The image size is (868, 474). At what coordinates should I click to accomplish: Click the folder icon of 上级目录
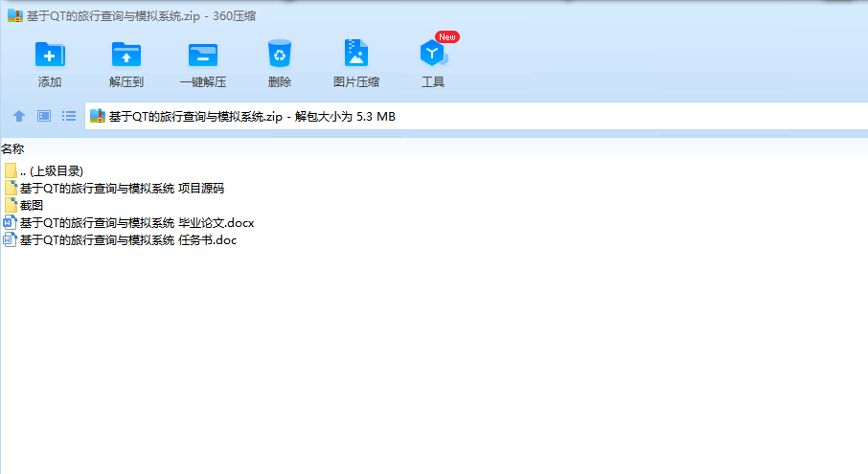pos(10,170)
